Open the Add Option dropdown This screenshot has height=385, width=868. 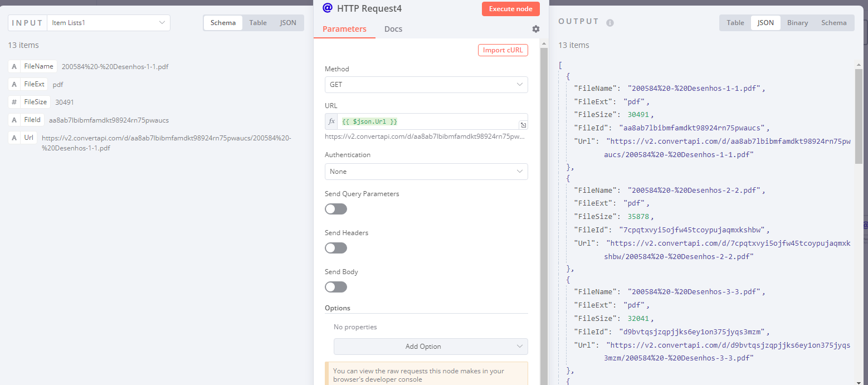(x=430, y=347)
